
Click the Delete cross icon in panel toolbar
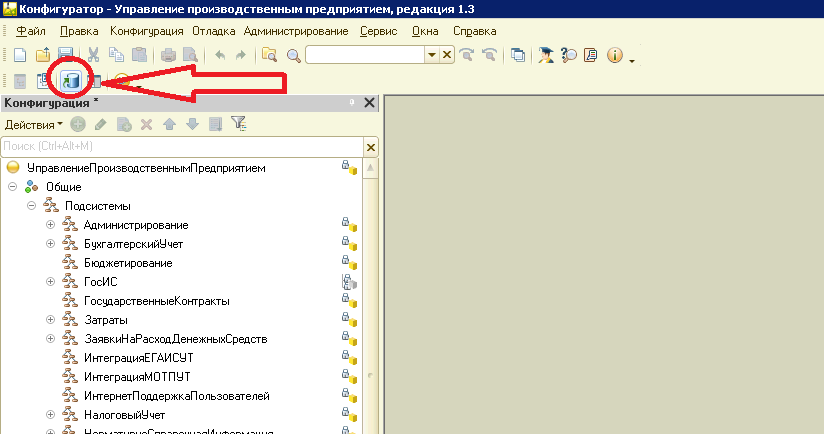pyautogui.click(x=147, y=125)
